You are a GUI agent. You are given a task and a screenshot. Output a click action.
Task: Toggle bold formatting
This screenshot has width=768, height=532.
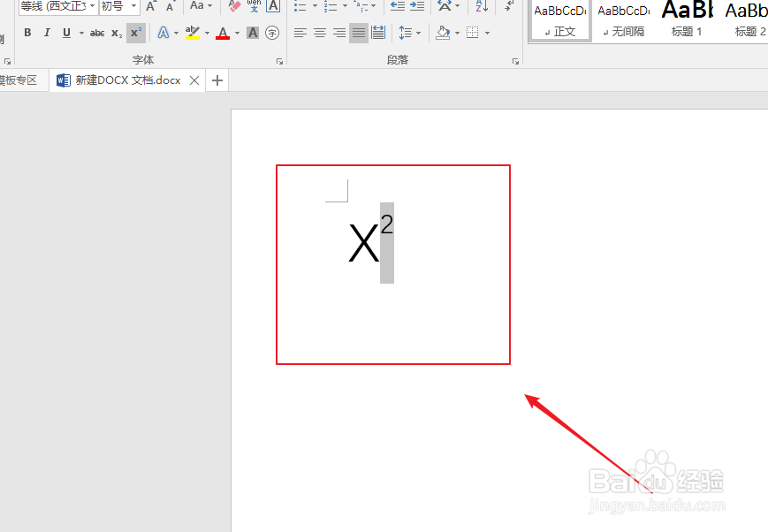pyautogui.click(x=27, y=33)
